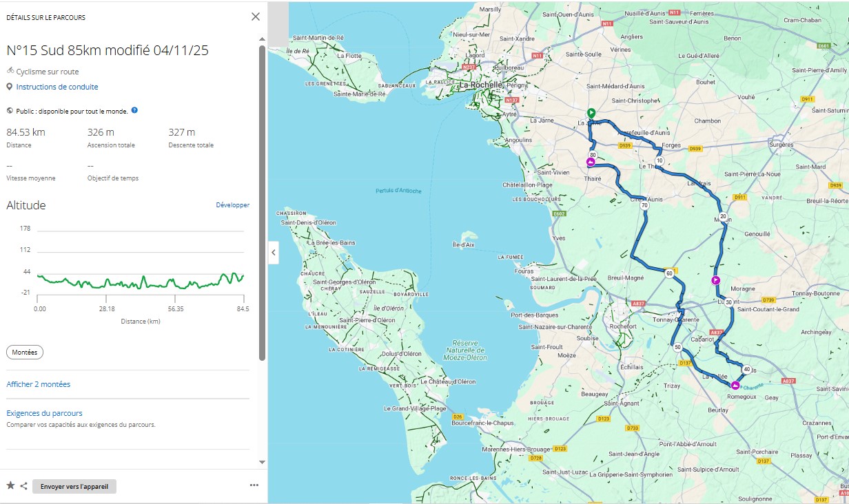Toggle the Montées filter chip

click(x=25, y=352)
